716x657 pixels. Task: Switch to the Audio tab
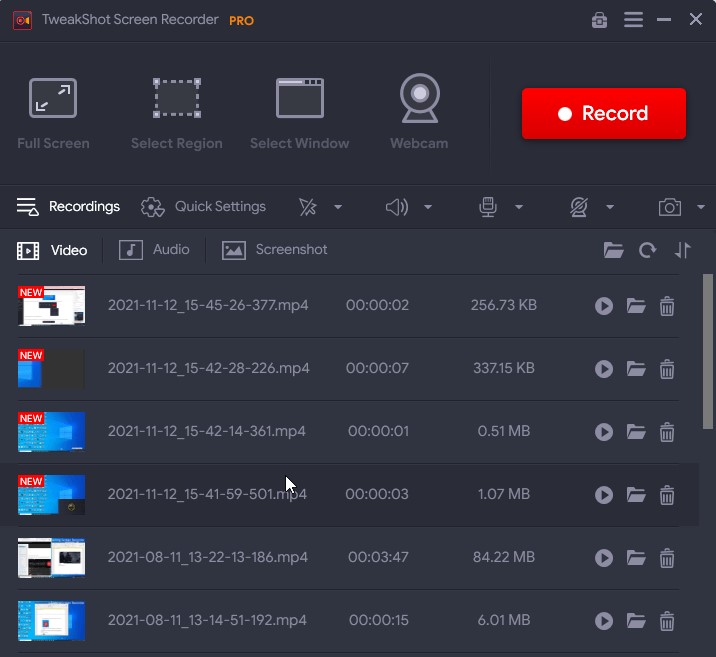pyautogui.click(x=154, y=250)
